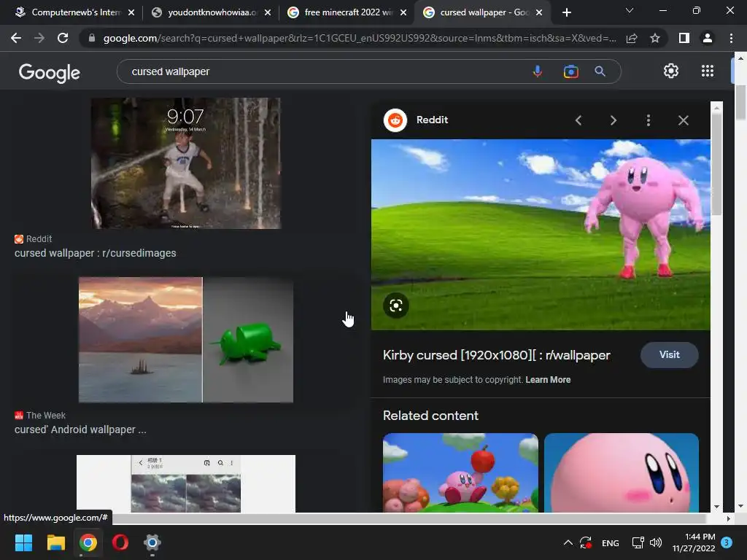Open the cursed' Android wallpaper result
This screenshot has height=560, width=747.
pos(80,429)
